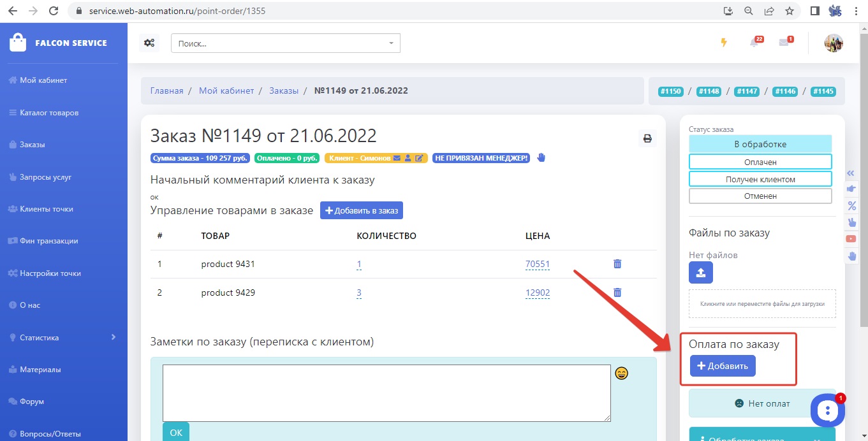Click into the order notes text area
The image size is (868, 441).
tap(386, 393)
